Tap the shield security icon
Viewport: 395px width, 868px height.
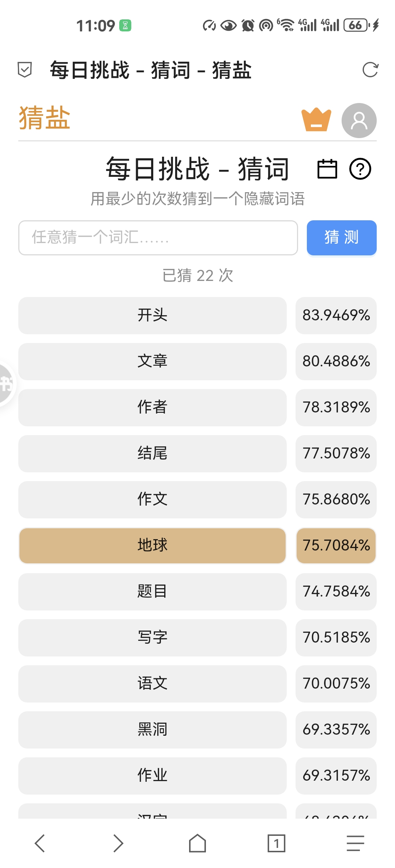click(x=25, y=70)
